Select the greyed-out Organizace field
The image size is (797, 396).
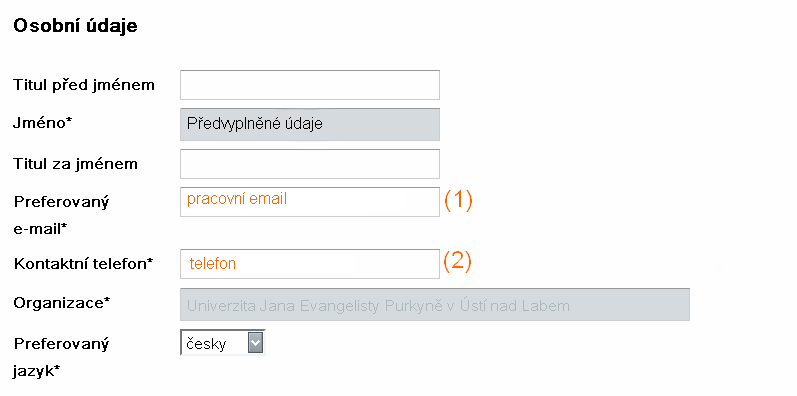pos(435,305)
